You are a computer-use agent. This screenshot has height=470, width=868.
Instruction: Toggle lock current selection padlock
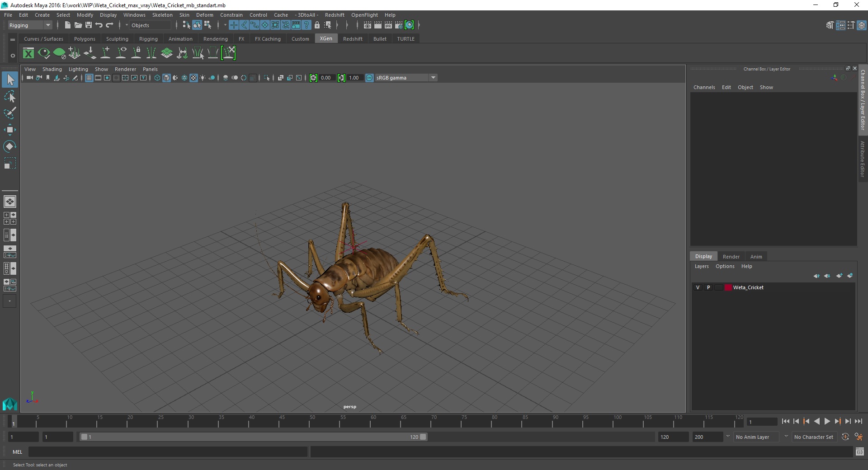coord(317,25)
